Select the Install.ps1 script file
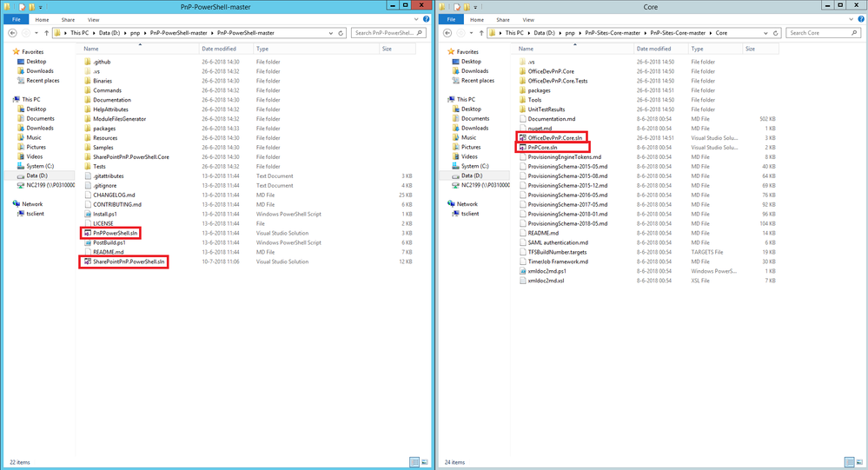The height and width of the screenshot is (470, 868). (104, 215)
